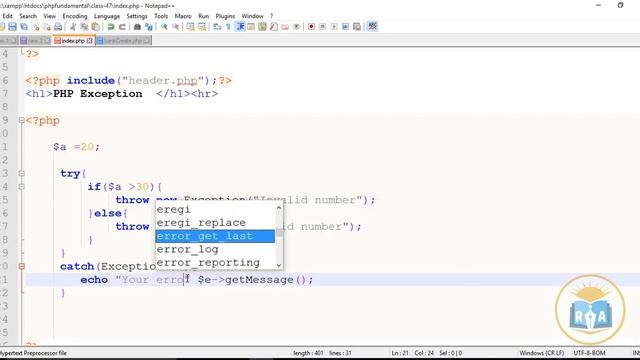Screen dimensions: 640x360
Task: Open the Run menu
Action: click(203, 16)
